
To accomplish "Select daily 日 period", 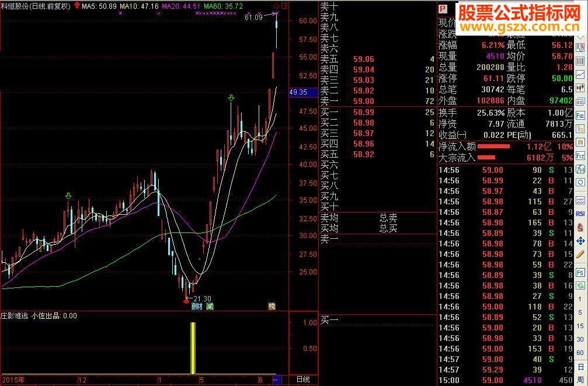I will (x=580, y=366).
